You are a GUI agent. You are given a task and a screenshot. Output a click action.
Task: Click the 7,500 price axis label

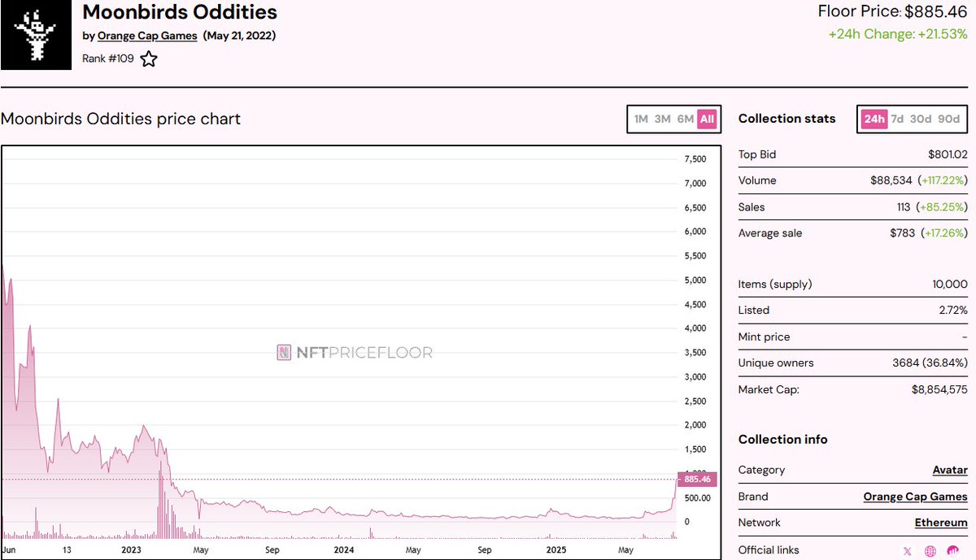tap(695, 158)
